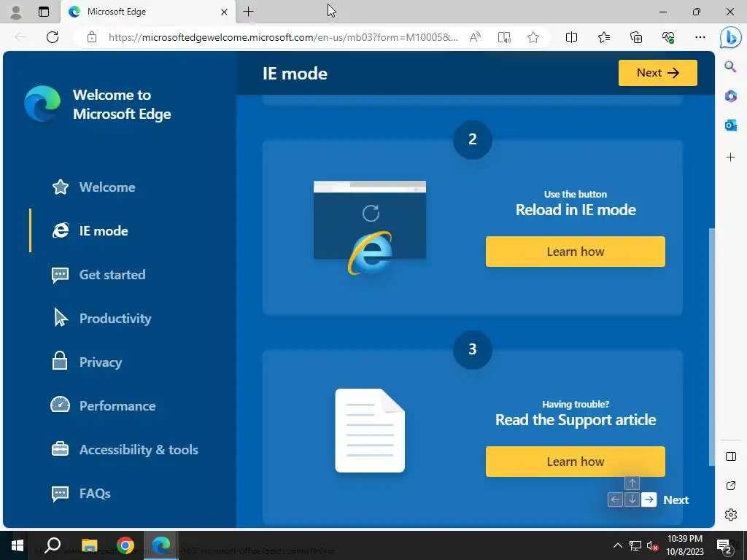
Task: Click Learn how for Support article
Action: 575,462
